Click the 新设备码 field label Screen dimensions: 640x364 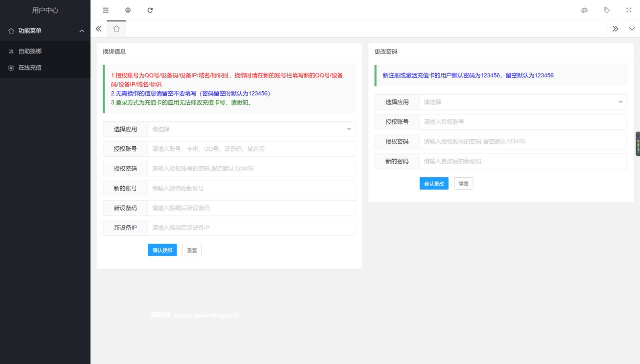[125, 208]
